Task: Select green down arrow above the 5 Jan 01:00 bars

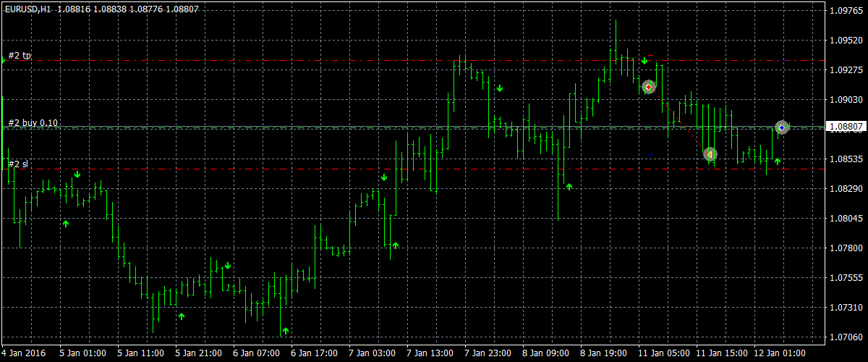Action: (77, 174)
